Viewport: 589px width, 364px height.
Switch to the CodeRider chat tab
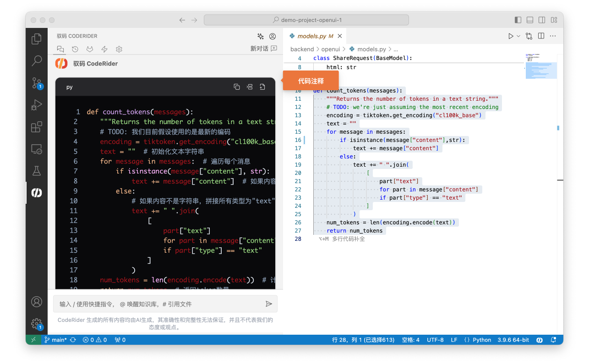[x=60, y=49]
